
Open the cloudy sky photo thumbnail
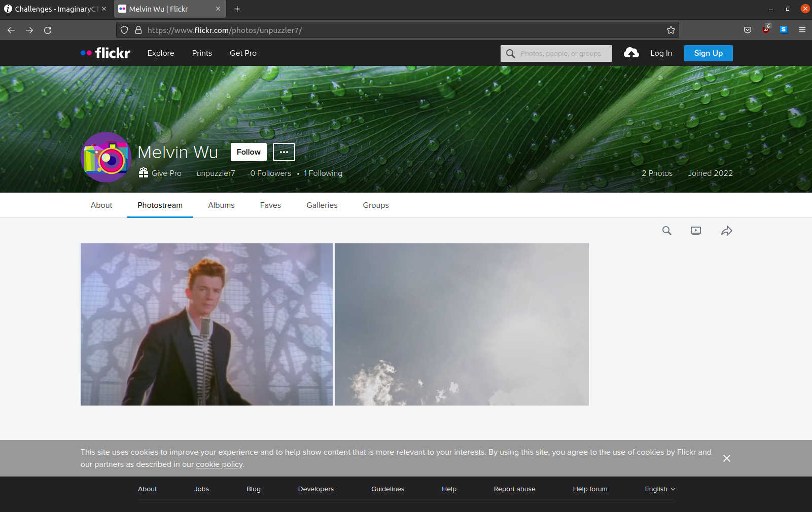pos(462,324)
